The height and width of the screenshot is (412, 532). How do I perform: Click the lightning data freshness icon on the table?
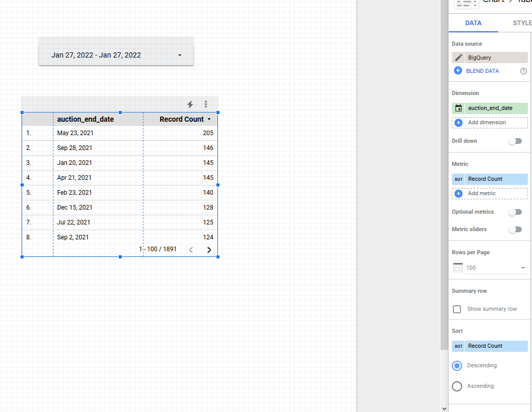pos(190,104)
